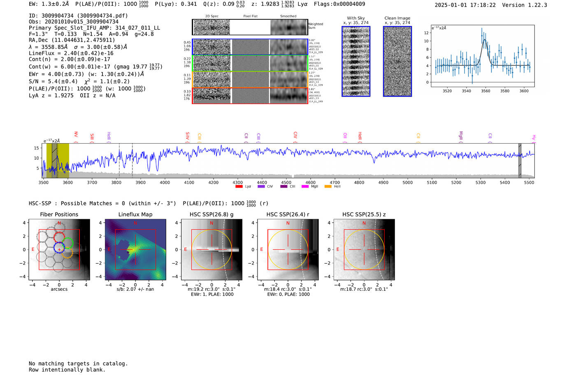Click the Lyα red legend swatch
The height and width of the screenshot is (392, 576).
pos(239,187)
